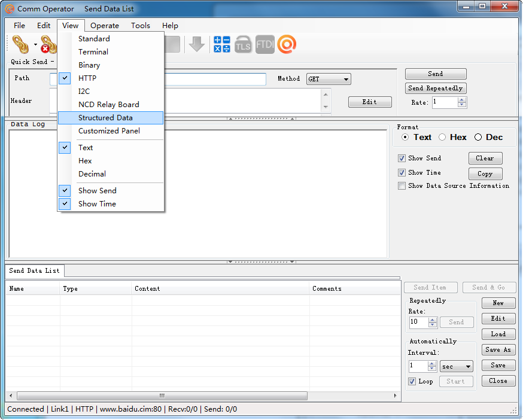Click the gray down arrow toolbar icon
The width and height of the screenshot is (523, 420).
click(x=196, y=44)
